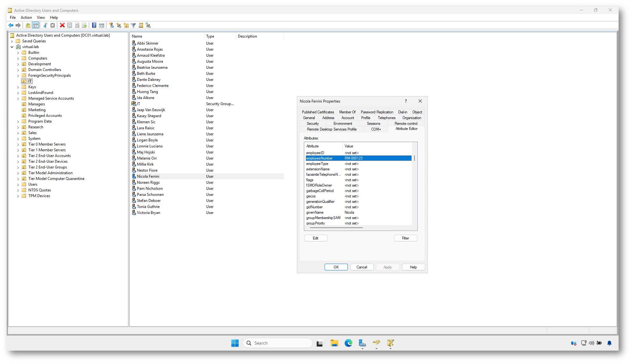Create a new organizational unit with the toolbar icon
The height and width of the screenshot is (364, 632).
(x=126, y=25)
